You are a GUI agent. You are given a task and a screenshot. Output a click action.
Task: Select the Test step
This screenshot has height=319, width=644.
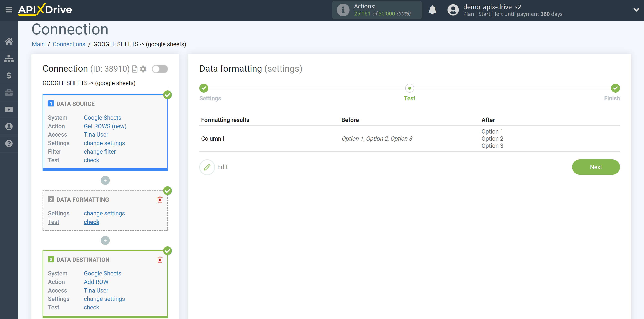409,88
